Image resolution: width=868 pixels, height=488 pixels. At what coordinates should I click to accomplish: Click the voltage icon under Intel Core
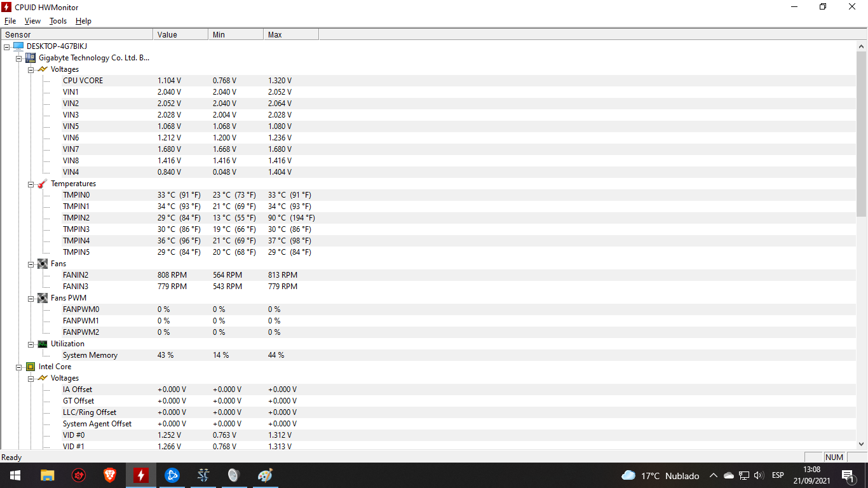(43, 378)
